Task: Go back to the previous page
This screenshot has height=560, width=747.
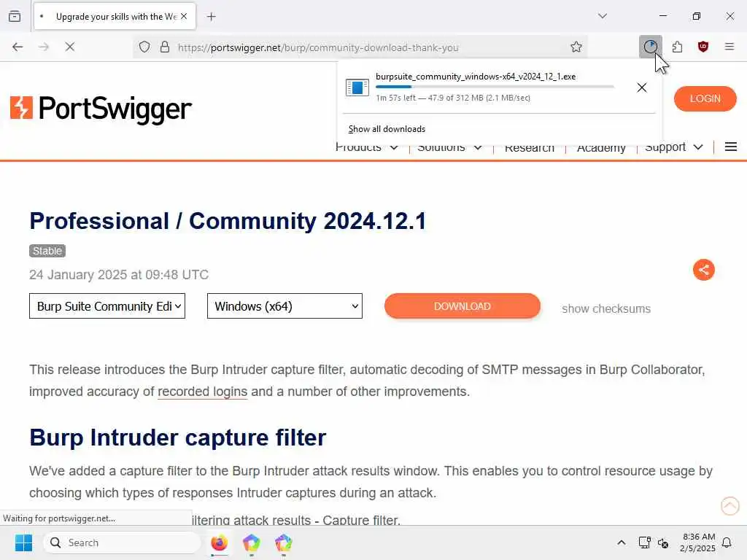Action: click(x=18, y=47)
